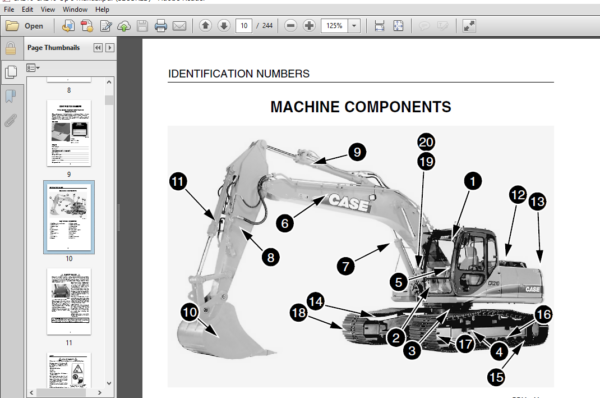This screenshot has height=398, width=600.
Task: Click the Open button
Action: point(24,26)
